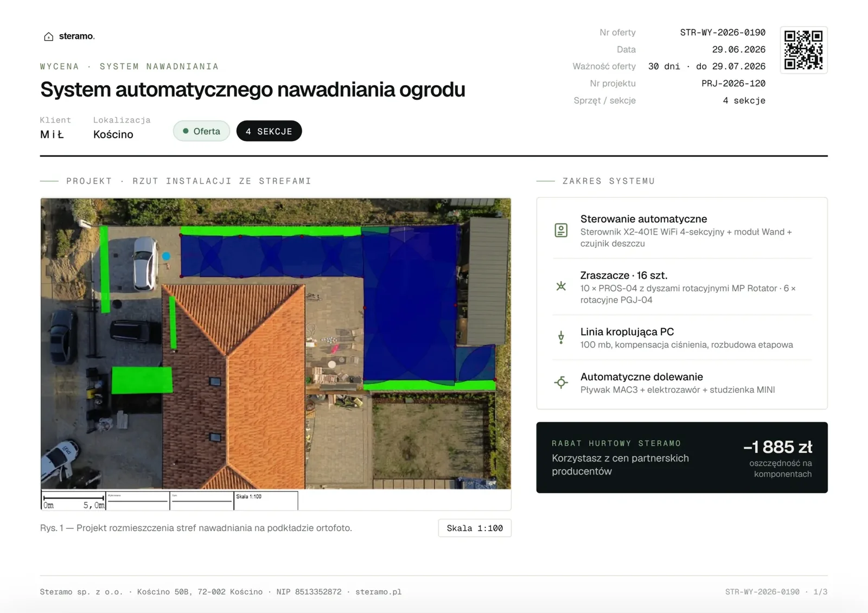Open the QR code in the header

click(803, 50)
